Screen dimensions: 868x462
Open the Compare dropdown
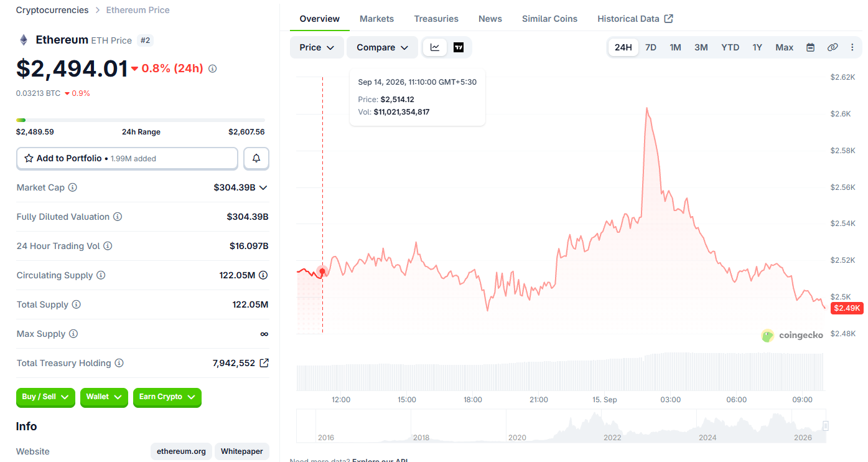(x=382, y=47)
